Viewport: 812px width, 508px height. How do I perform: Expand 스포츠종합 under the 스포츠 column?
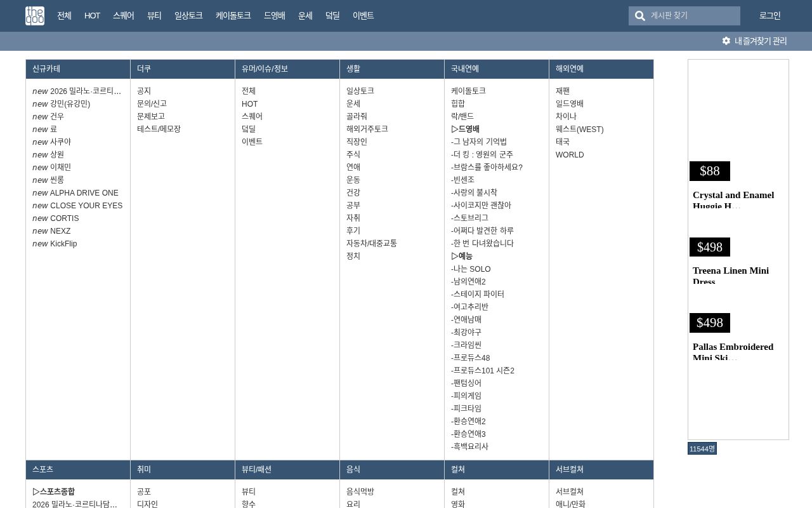[x=53, y=491]
